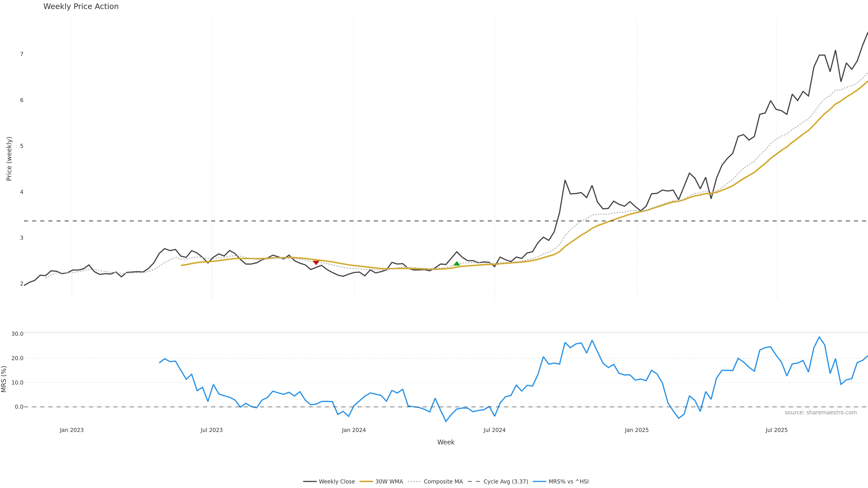The height and width of the screenshot is (488, 868).
Task: Click the sharemaestro.com source text
Action: coord(821,413)
